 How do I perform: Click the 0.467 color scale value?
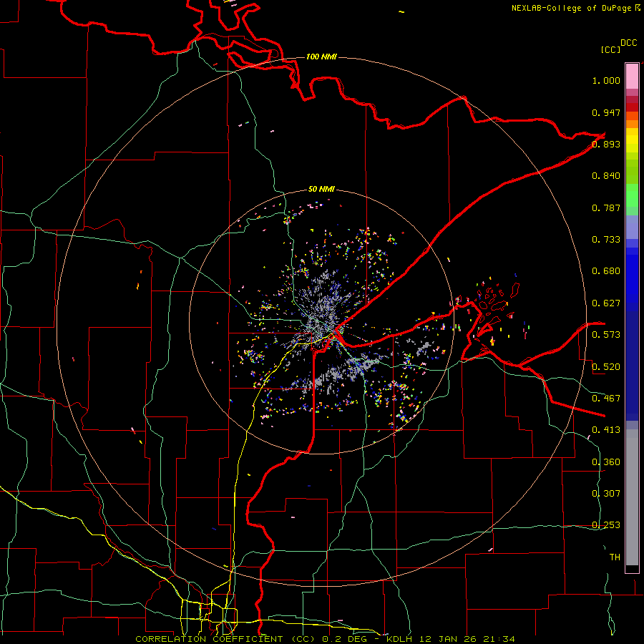tap(606, 398)
